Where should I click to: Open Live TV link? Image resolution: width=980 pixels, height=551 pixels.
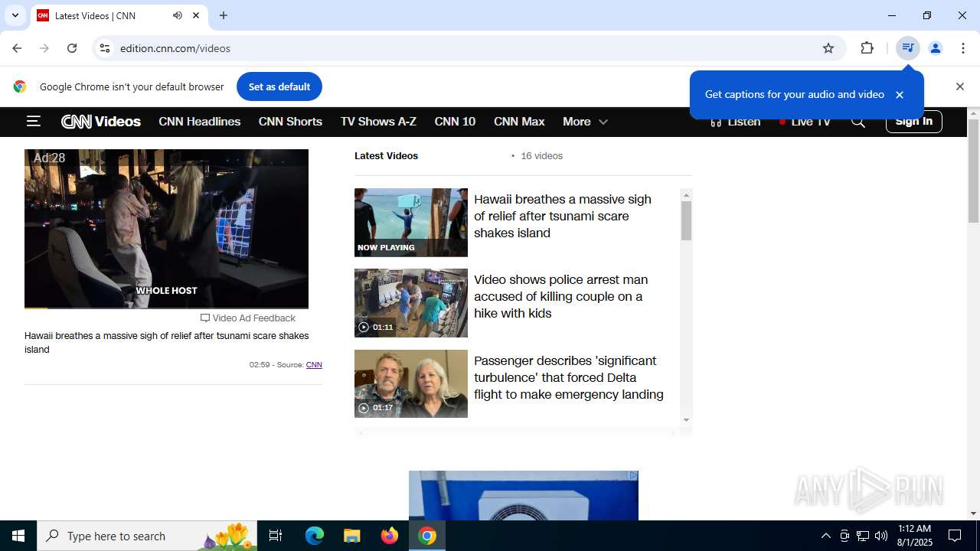(805, 122)
